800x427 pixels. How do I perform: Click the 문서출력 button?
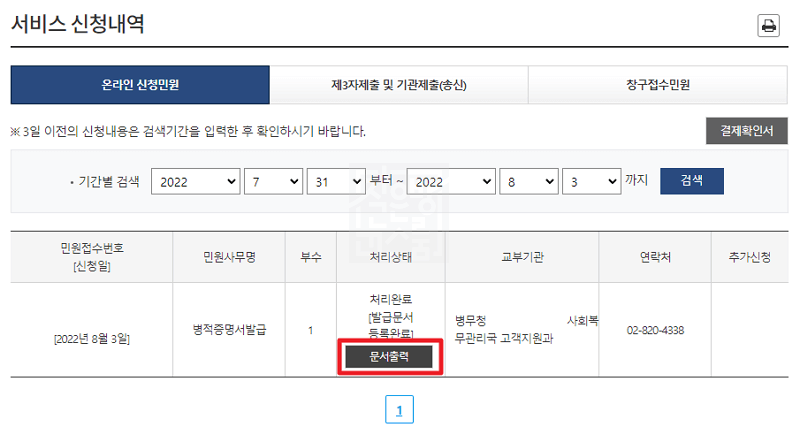coord(389,357)
